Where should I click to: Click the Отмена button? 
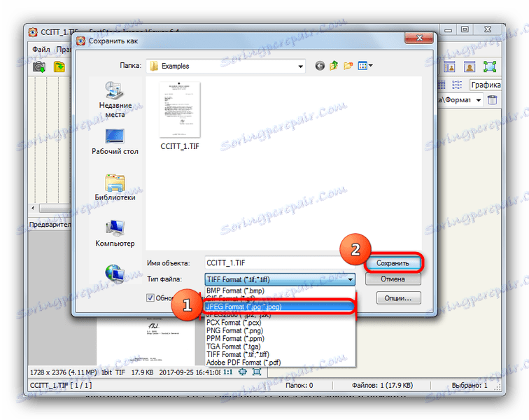click(393, 279)
